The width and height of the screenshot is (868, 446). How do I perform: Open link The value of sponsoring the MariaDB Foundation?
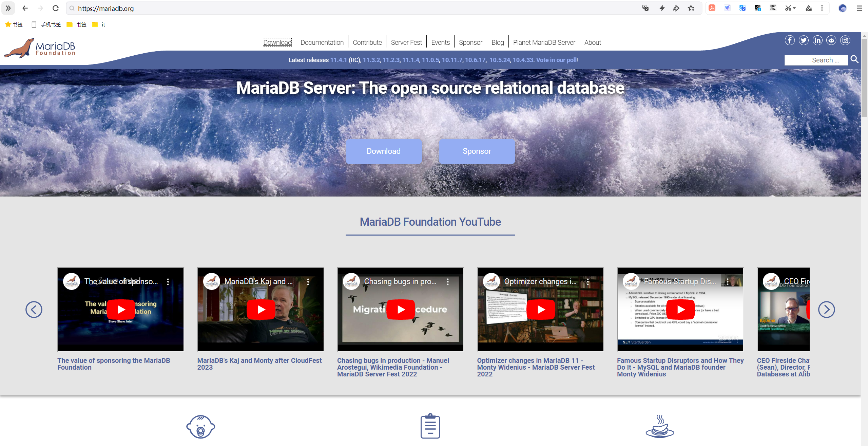[x=114, y=364]
